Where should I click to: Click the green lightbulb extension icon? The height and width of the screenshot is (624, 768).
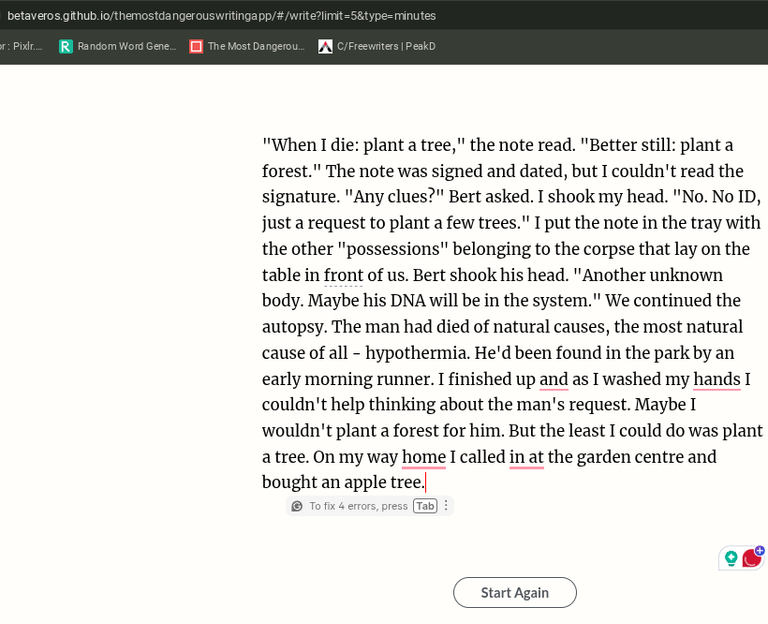(731, 558)
